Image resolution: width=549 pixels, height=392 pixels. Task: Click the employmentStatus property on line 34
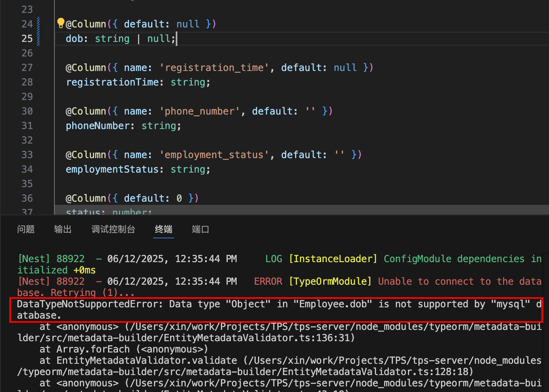click(x=112, y=169)
